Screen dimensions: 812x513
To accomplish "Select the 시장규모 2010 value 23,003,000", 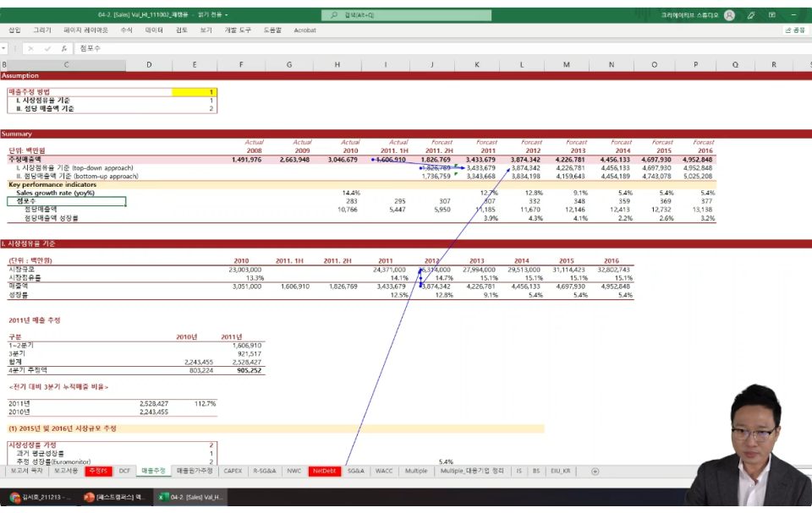I will pyautogui.click(x=241, y=270).
